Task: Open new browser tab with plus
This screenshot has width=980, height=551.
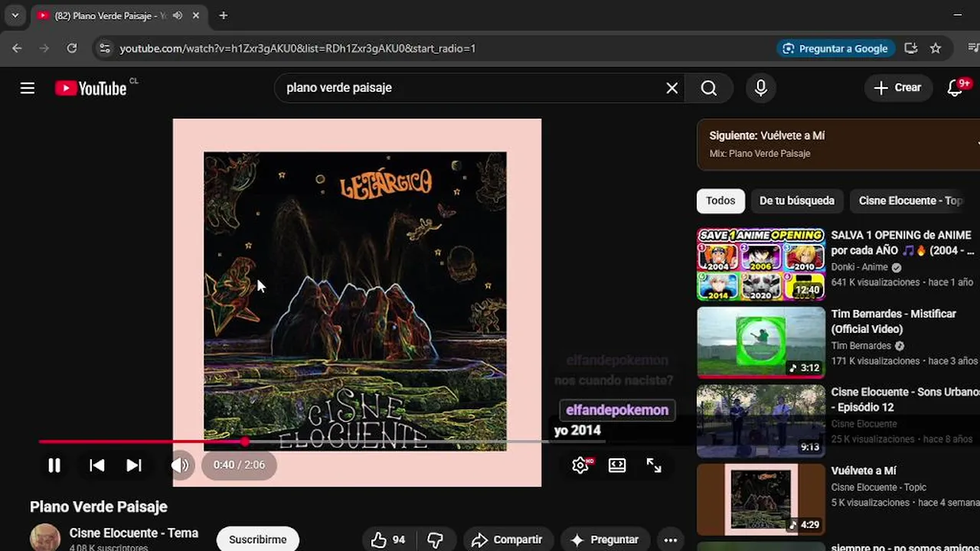Action: (223, 15)
